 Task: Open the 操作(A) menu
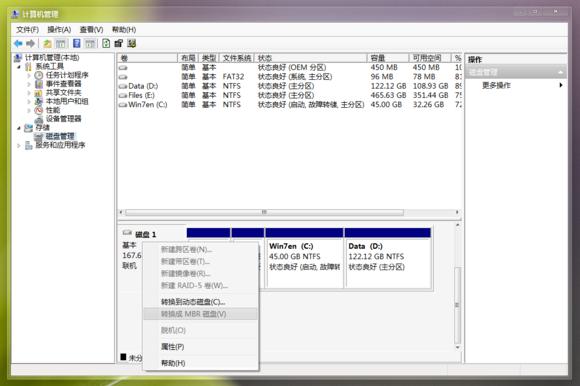(x=59, y=30)
